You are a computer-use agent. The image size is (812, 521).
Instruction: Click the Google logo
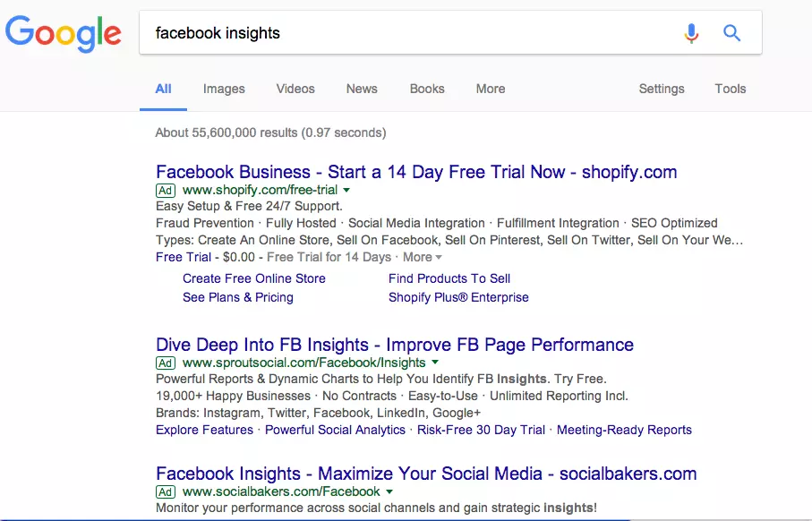pos(63,33)
